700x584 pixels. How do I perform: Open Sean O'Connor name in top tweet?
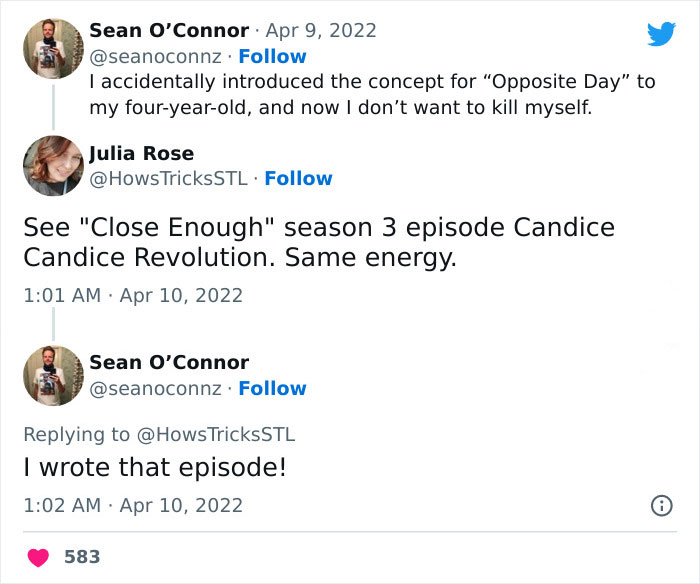click(x=169, y=30)
